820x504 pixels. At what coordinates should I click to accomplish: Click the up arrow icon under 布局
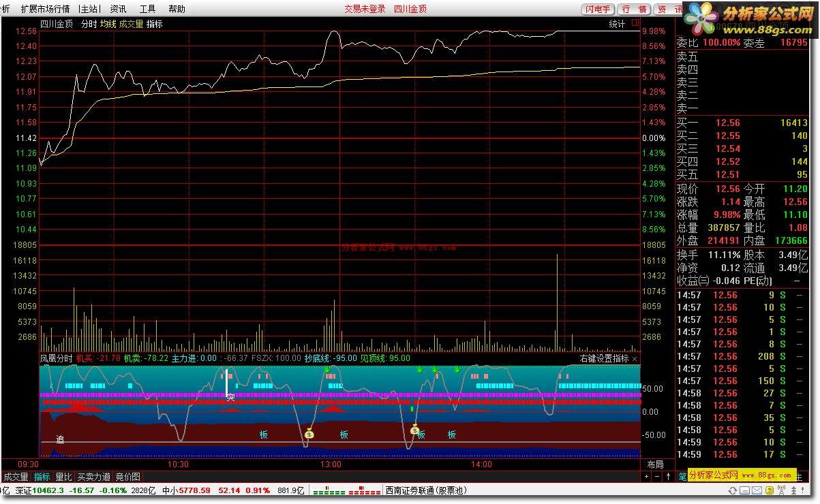pyautogui.click(x=667, y=477)
